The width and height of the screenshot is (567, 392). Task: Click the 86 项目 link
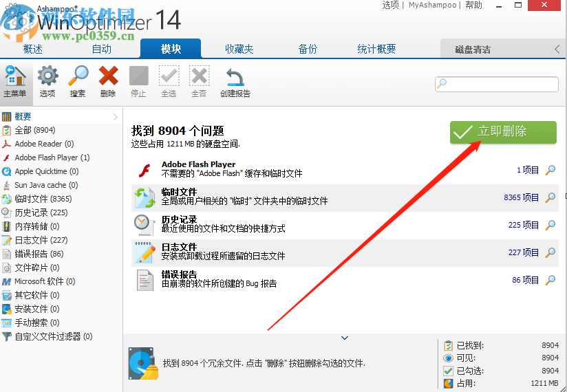click(525, 280)
